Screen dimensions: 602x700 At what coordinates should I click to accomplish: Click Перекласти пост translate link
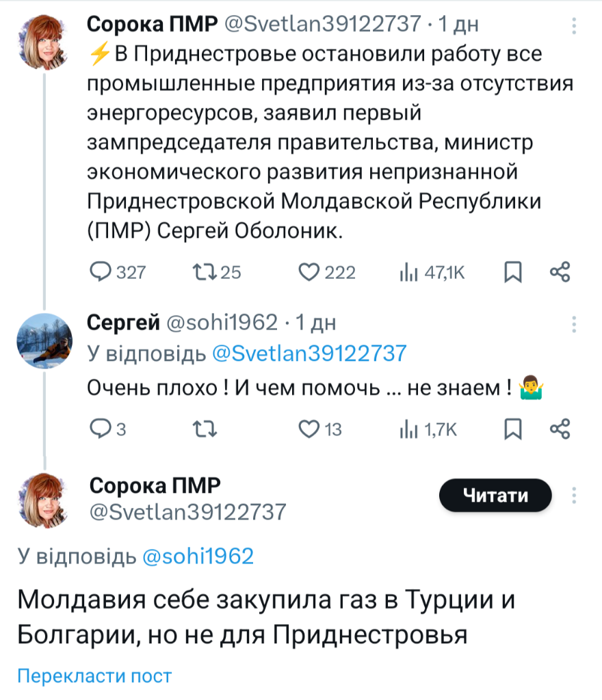94,676
